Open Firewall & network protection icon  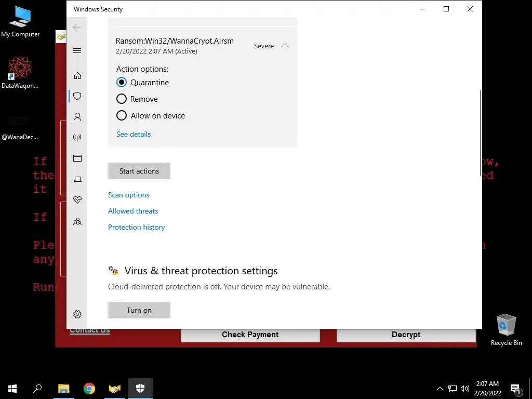[x=77, y=137]
